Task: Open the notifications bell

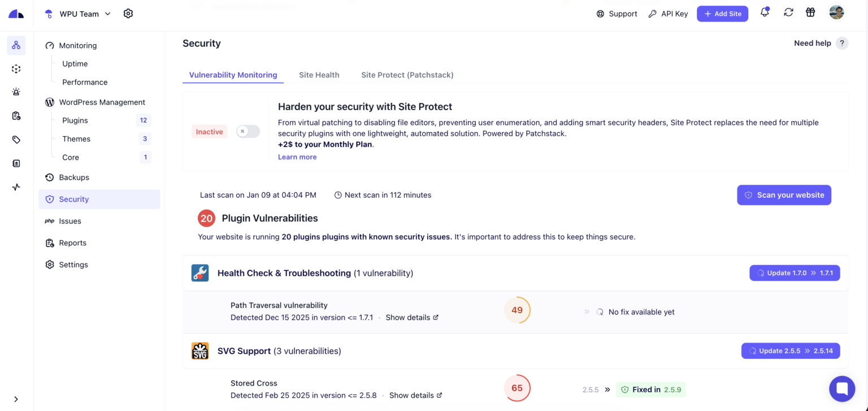Action: point(765,12)
